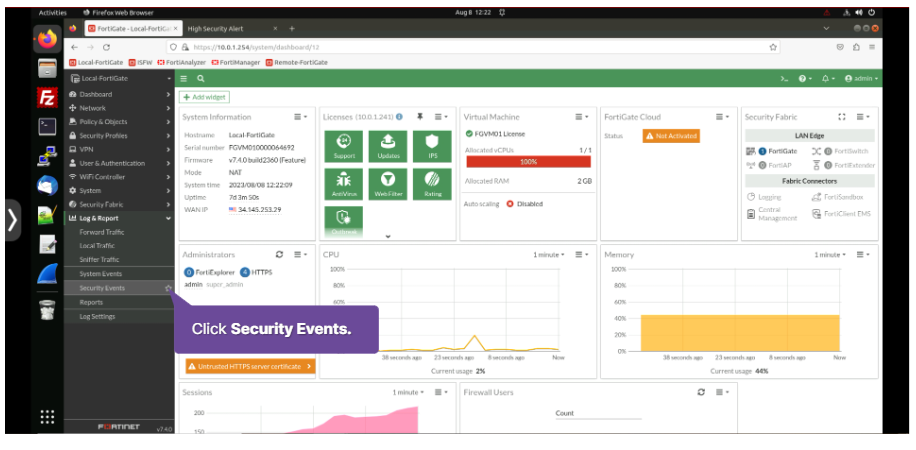Image resolution: width=916 pixels, height=450 pixels.
Task: Click the Not Activated status button
Action: click(671, 136)
